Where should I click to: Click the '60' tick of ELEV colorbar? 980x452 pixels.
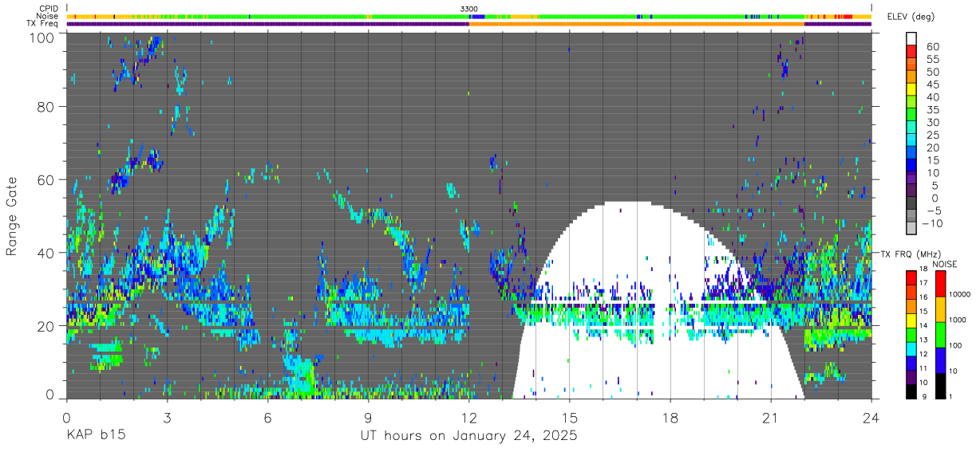pyautogui.click(x=931, y=46)
